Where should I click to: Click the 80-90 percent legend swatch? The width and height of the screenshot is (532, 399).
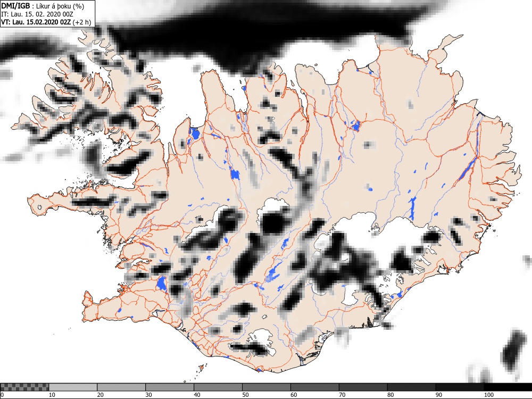pyautogui.click(x=411, y=387)
